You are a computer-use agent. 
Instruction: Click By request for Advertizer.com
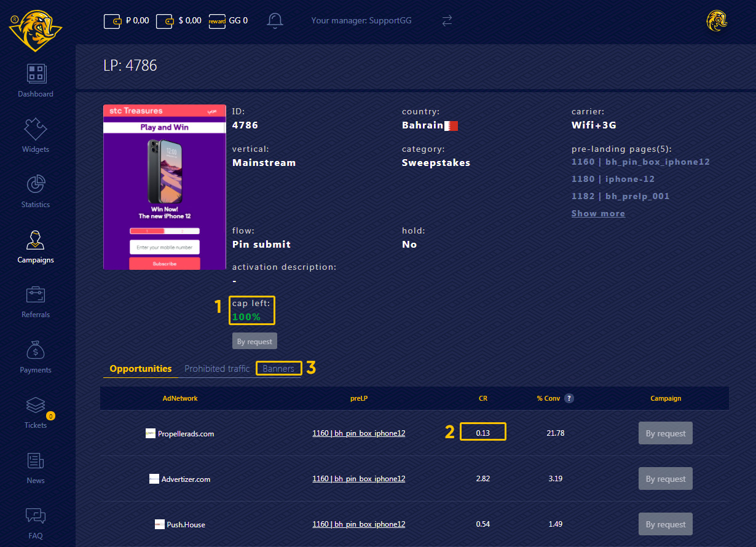666,479
